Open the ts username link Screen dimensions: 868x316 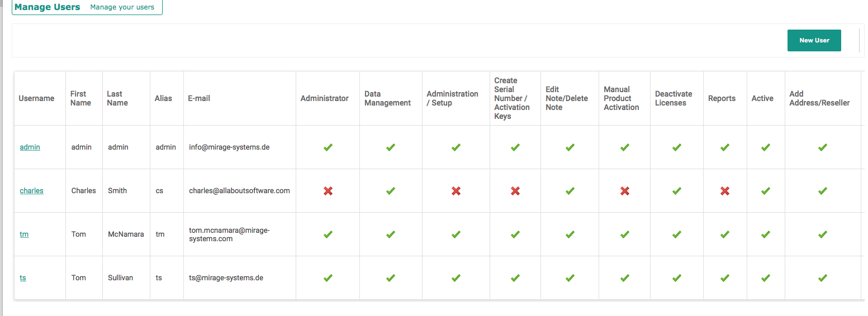(x=23, y=278)
